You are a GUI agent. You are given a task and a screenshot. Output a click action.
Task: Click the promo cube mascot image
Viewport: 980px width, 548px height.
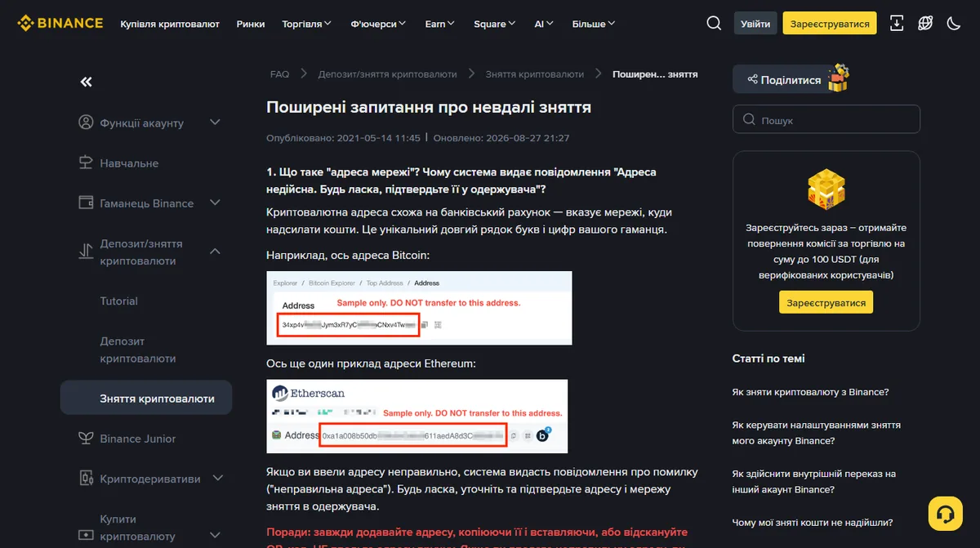tap(826, 191)
